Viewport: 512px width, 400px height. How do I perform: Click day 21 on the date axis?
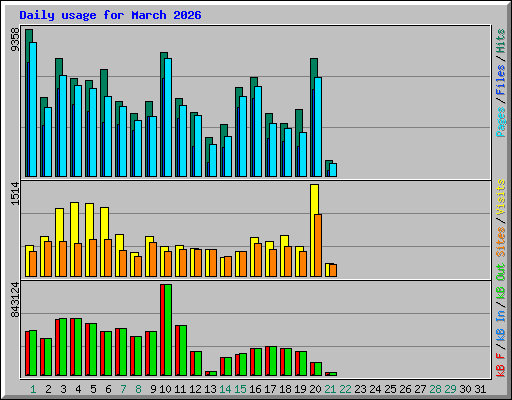coord(330,389)
